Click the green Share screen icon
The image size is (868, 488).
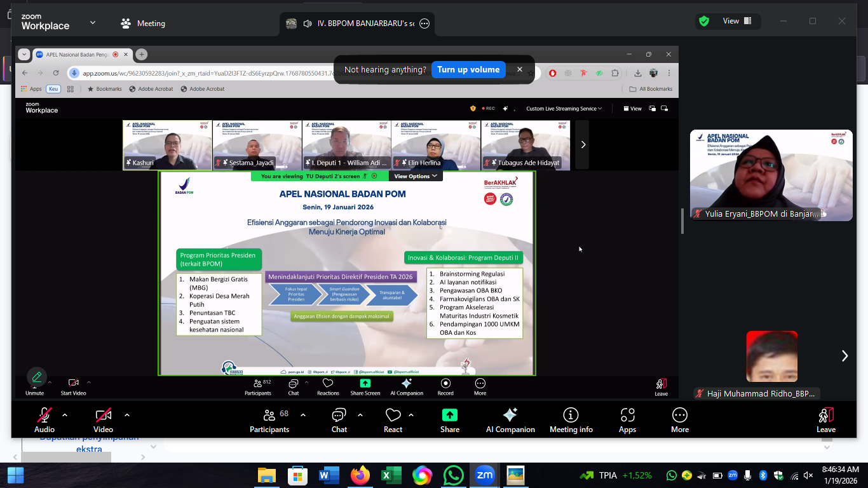449,416
